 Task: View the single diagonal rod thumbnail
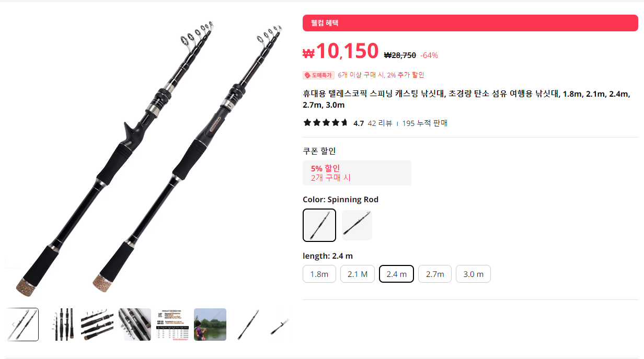click(x=248, y=325)
